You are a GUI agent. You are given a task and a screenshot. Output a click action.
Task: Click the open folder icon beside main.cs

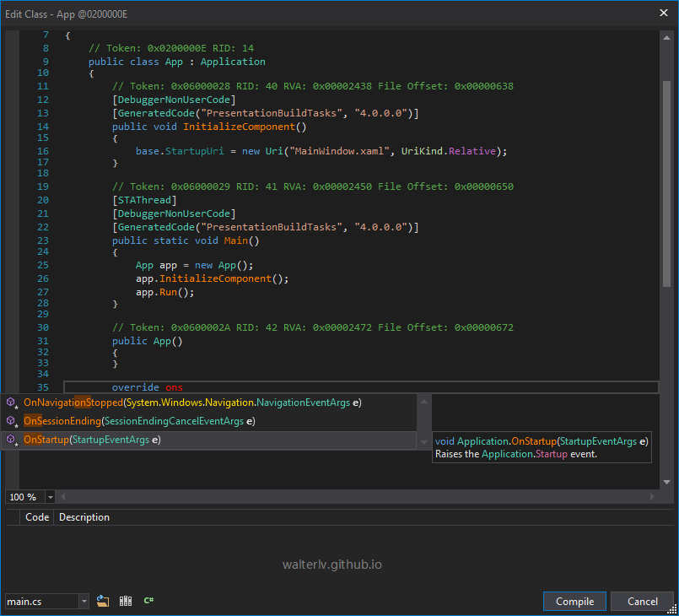point(103,601)
